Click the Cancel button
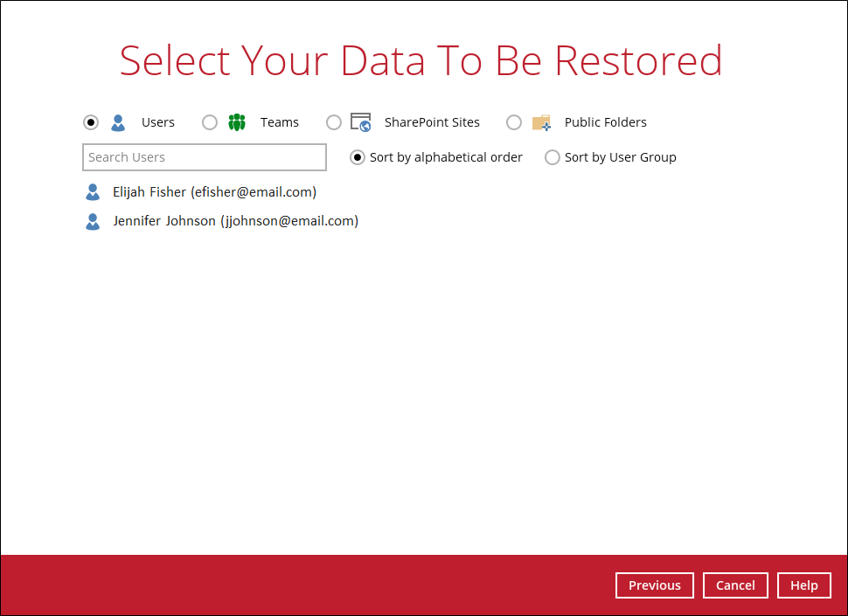Viewport: 848px width, 616px height. [735, 585]
